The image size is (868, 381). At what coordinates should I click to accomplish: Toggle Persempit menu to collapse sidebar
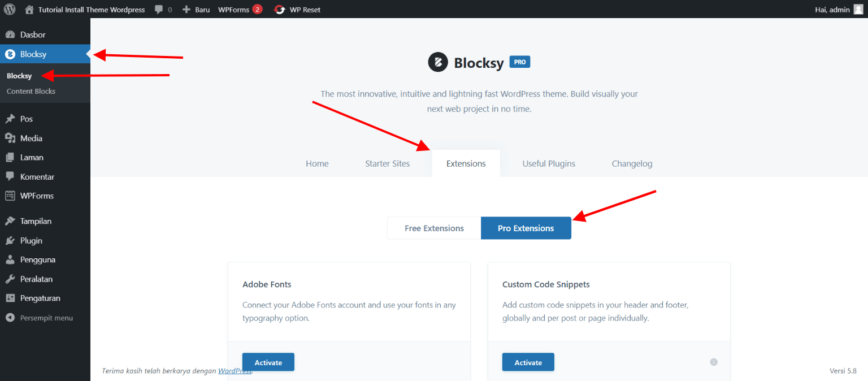click(10, 318)
